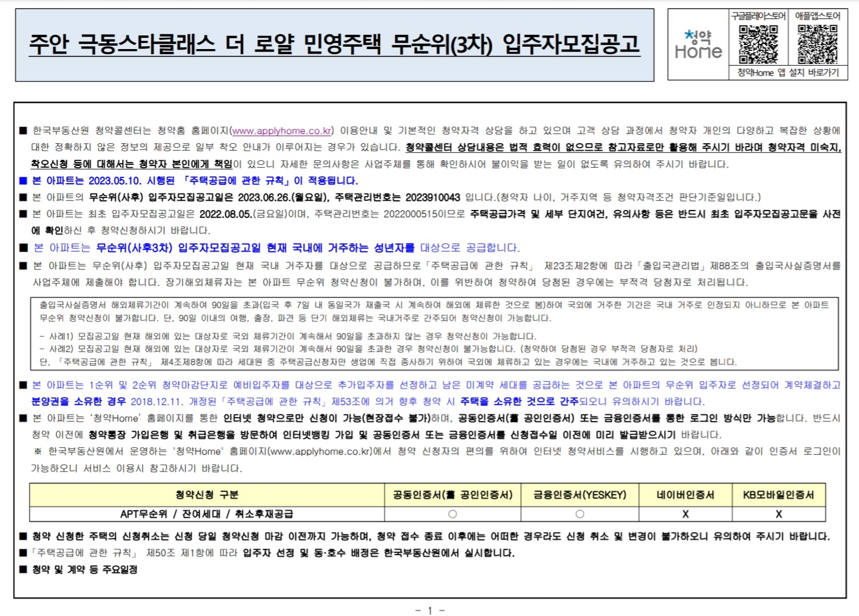
Task: Click the note starting ※ 한국부동산원에서 운영하는
Action: point(436,460)
